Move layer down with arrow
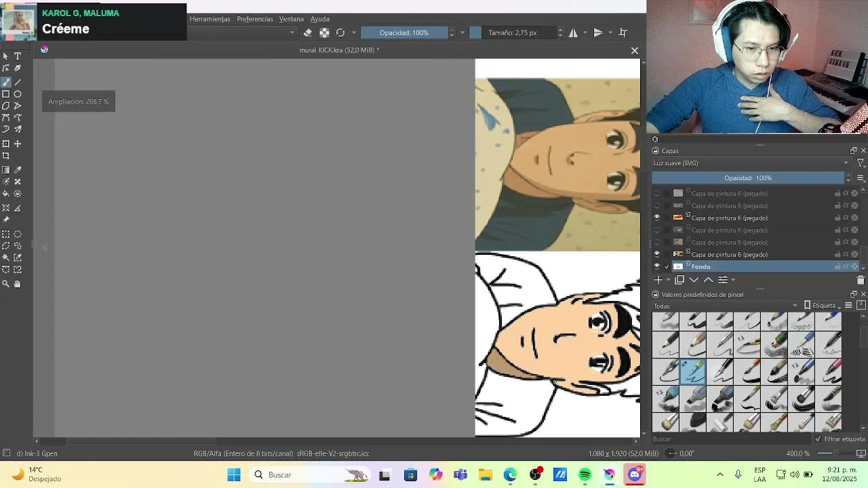Screen dimensions: 868x488 (694, 280)
